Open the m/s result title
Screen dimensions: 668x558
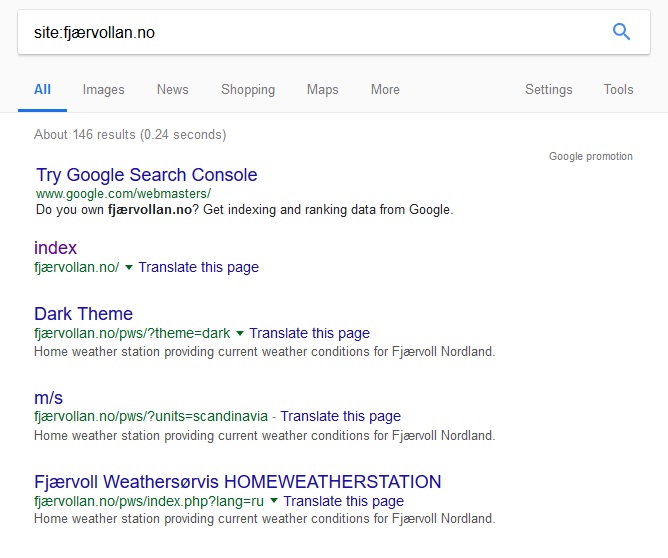[x=49, y=398]
